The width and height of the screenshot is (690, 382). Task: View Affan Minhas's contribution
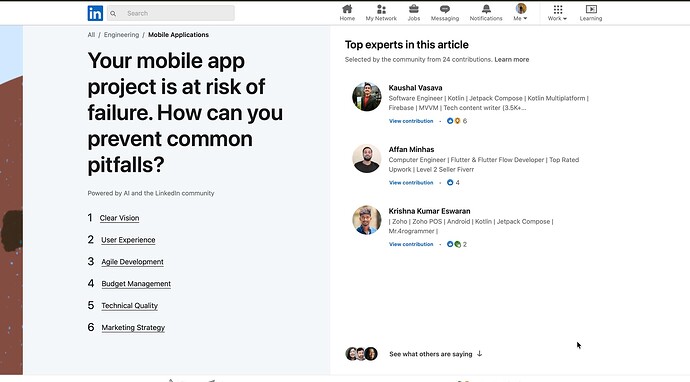411,183
